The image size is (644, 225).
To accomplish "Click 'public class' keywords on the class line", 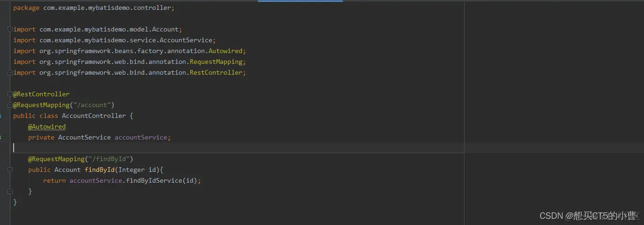I will pyautogui.click(x=36, y=116).
